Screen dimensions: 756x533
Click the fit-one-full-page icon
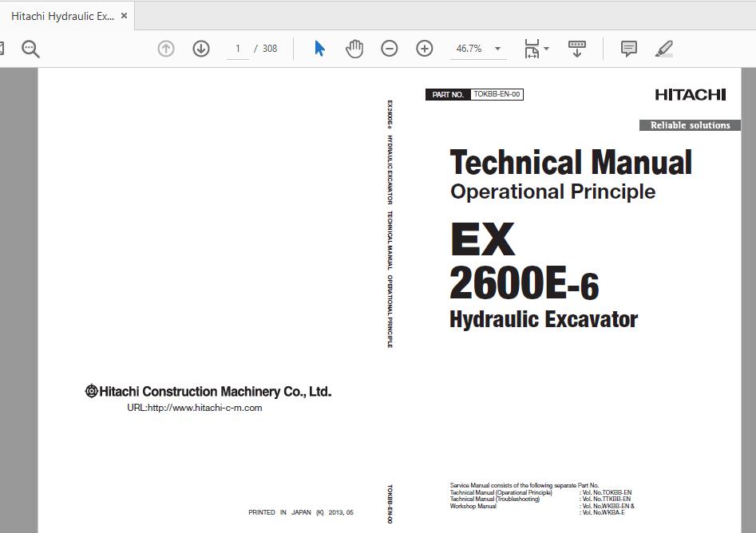tap(531, 48)
